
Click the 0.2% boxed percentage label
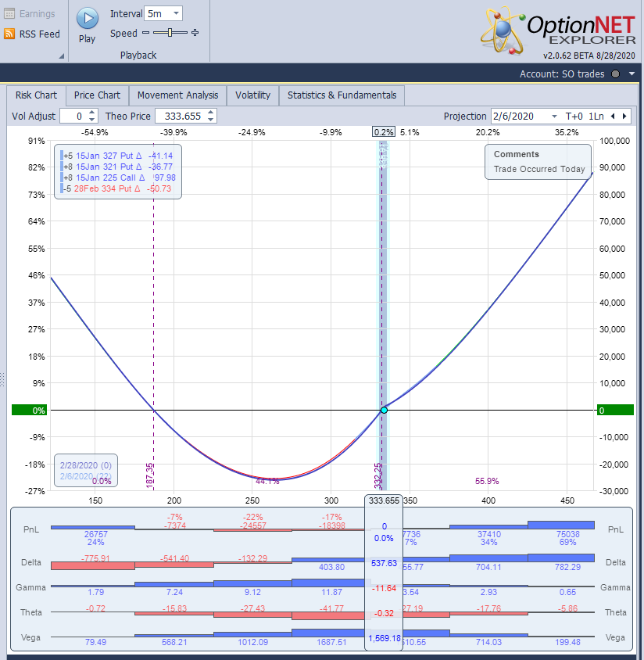[384, 132]
